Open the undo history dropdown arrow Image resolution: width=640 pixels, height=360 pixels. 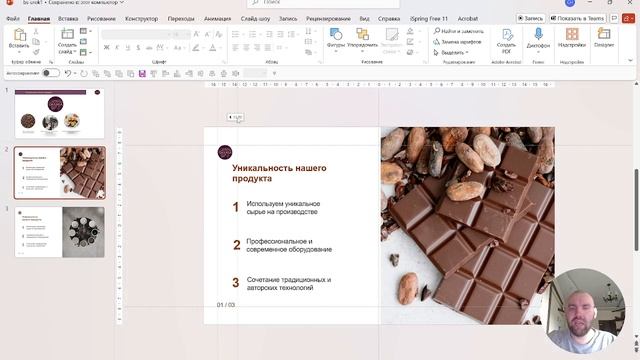tap(75, 73)
